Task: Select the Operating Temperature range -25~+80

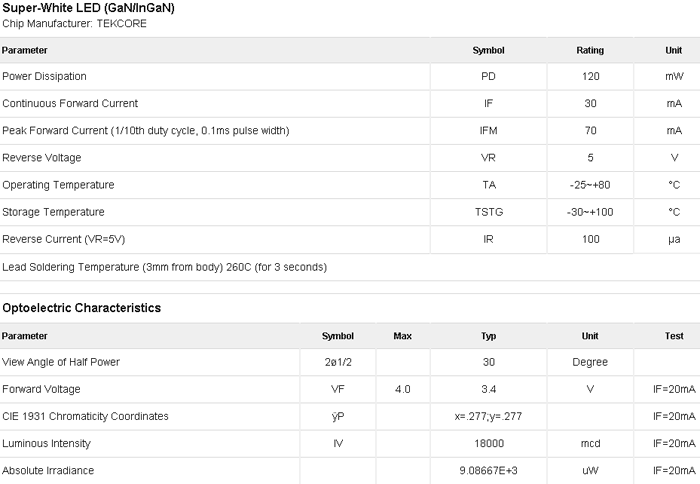Action: pyautogui.click(x=590, y=185)
